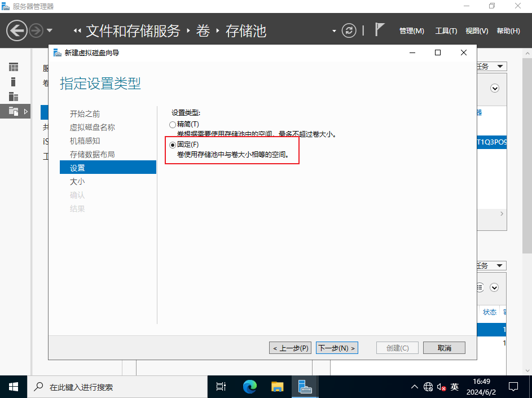Select the 固定(F) fixed provisioning radio button
532x398 pixels.
173,145
